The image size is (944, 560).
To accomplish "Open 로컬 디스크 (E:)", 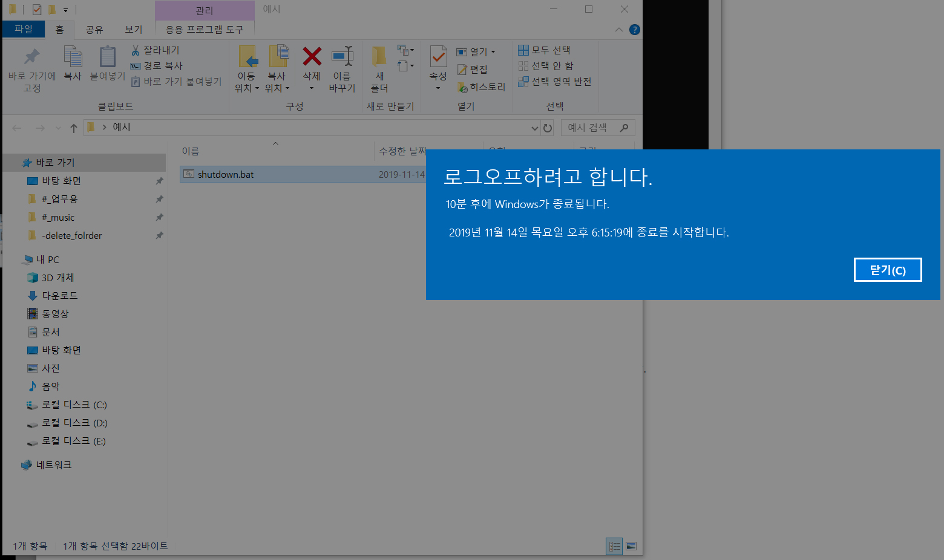I will pyautogui.click(x=74, y=440).
